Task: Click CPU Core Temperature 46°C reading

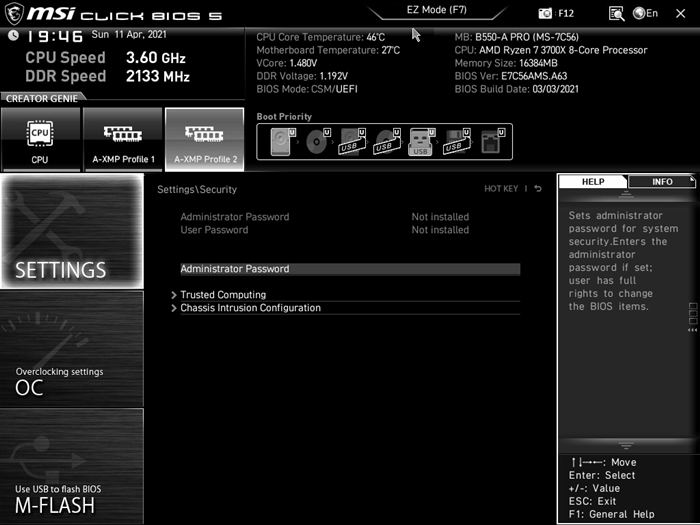Action: [x=321, y=37]
